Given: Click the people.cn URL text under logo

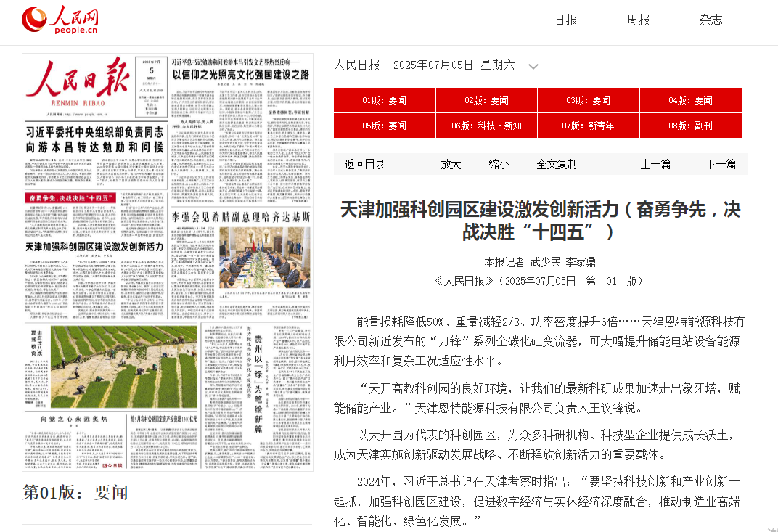Looking at the screenshot, I should point(76,30).
